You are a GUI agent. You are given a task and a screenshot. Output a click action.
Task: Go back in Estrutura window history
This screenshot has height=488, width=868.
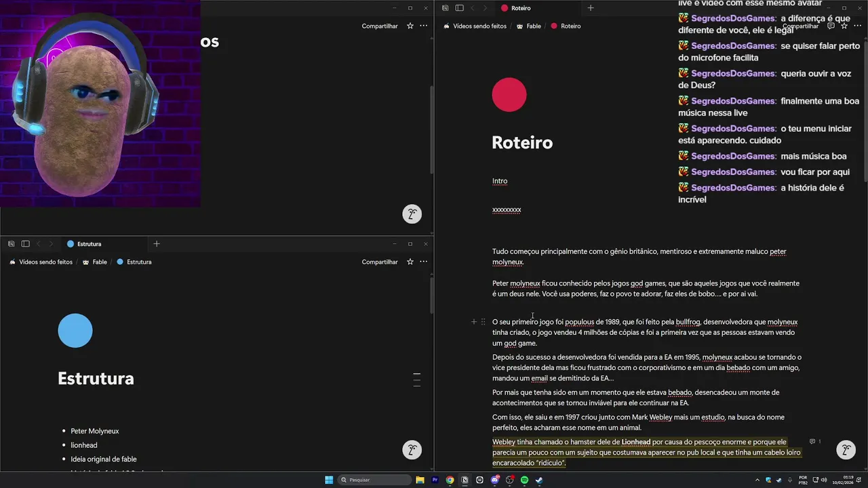(x=39, y=244)
